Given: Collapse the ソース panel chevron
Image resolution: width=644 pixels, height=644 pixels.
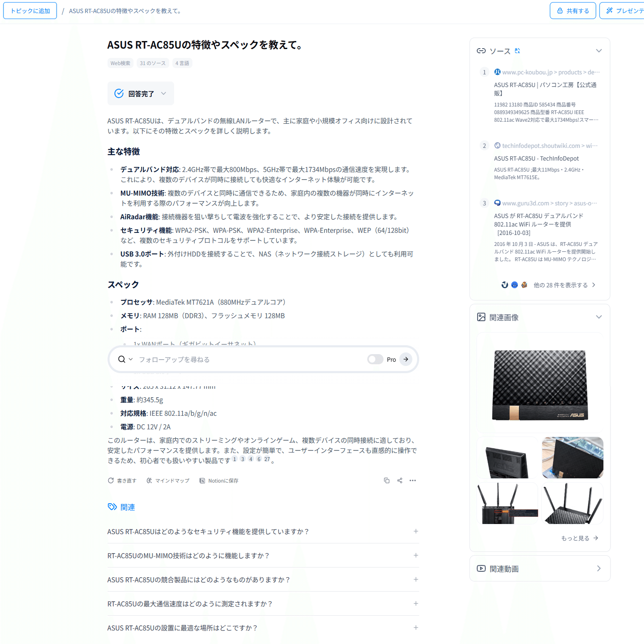Looking at the screenshot, I should (x=599, y=50).
